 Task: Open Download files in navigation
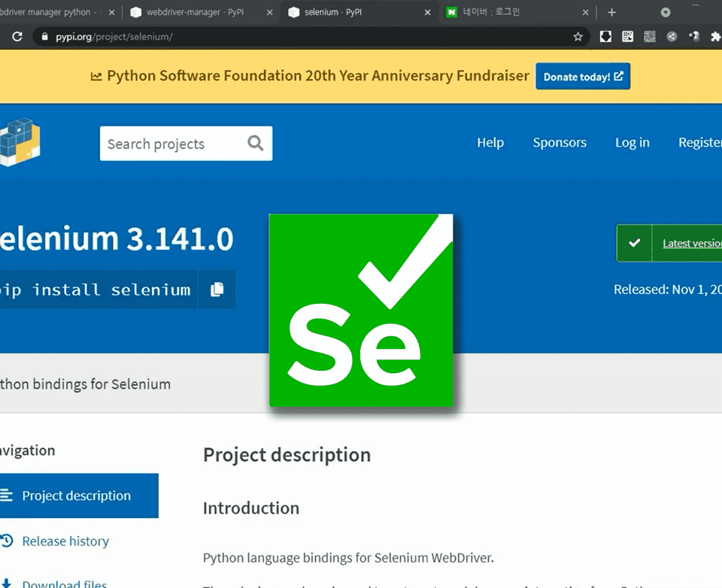[65, 583]
